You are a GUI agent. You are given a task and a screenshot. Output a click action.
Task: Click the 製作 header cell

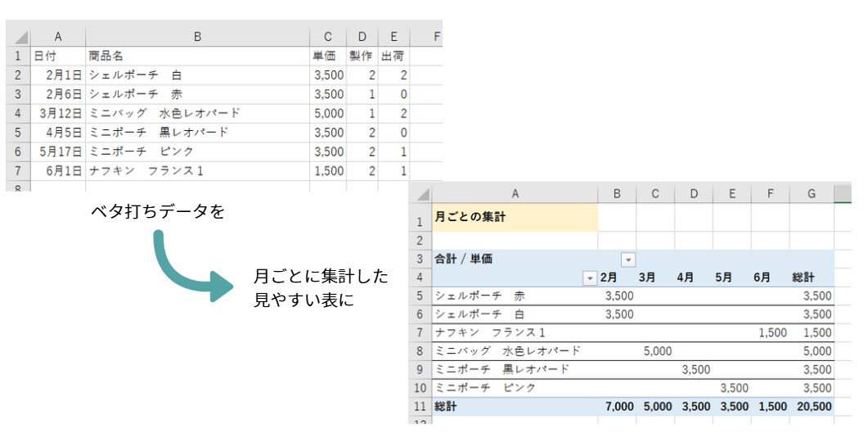pos(361,56)
